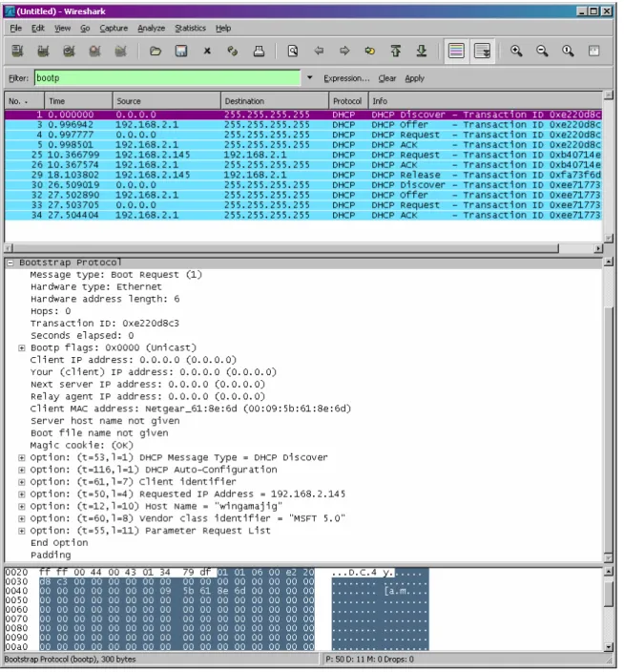
Task: Jump to last packet icon
Action: (422, 51)
